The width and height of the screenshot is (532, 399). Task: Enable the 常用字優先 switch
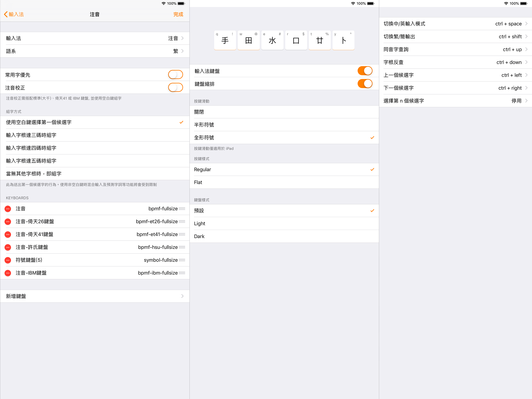(175, 75)
